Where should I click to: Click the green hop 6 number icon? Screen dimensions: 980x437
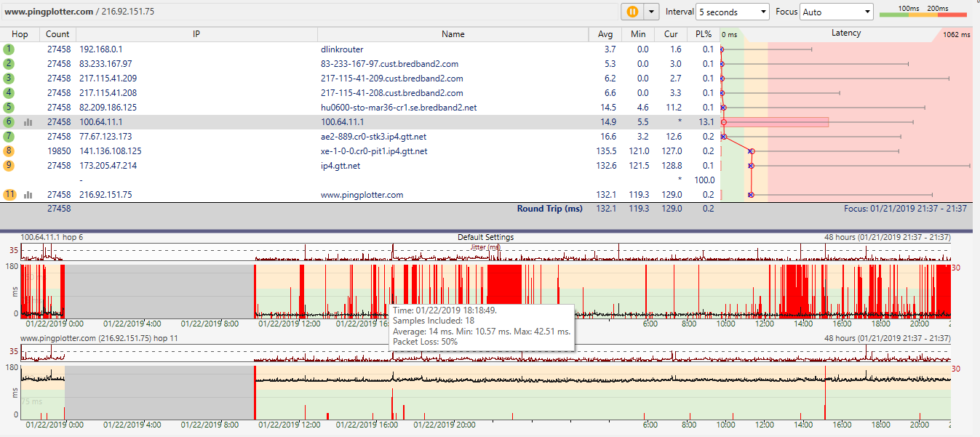[x=9, y=122]
